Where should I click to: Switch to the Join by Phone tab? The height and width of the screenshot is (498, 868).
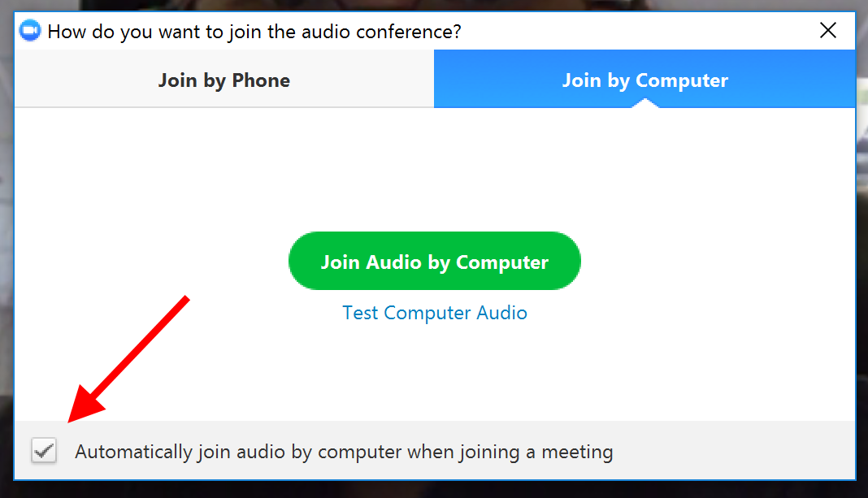[x=224, y=80]
